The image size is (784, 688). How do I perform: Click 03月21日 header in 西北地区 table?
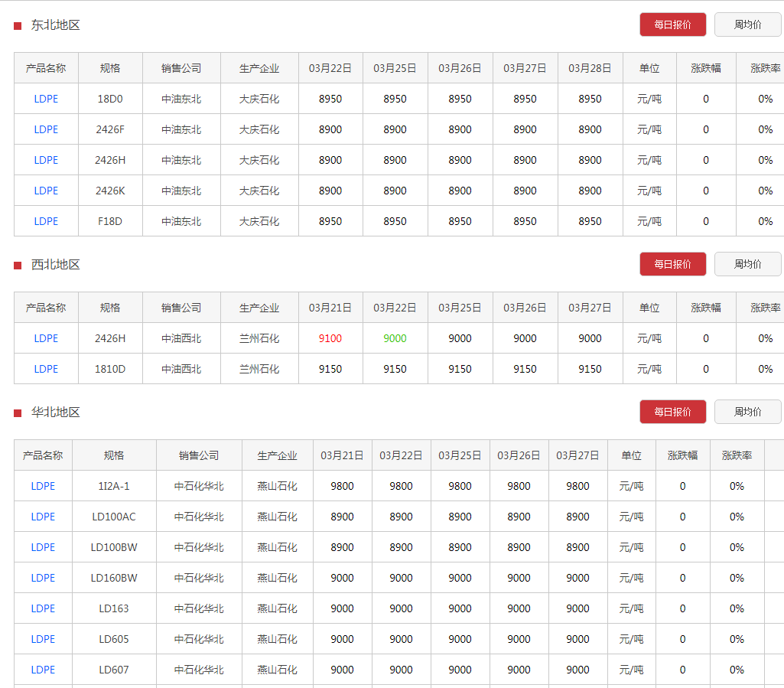330,308
